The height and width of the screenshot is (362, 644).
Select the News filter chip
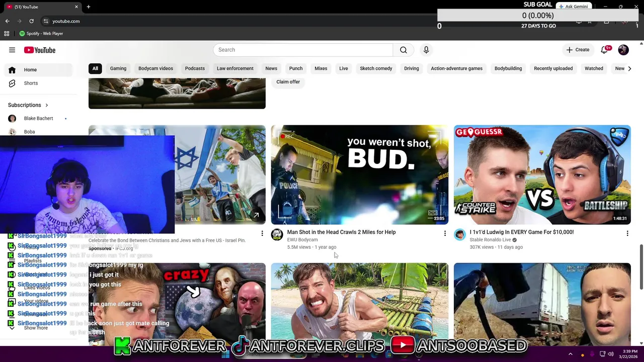click(x=271, y=68)
